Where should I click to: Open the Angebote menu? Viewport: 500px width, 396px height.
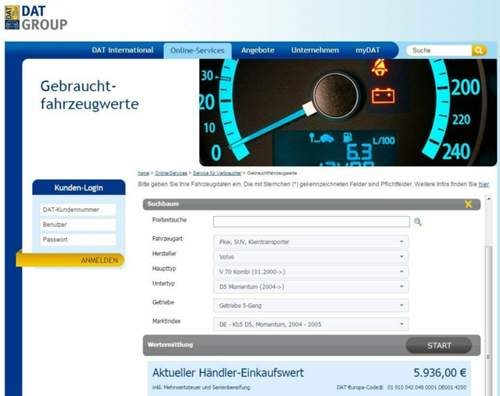coord(258,50)
